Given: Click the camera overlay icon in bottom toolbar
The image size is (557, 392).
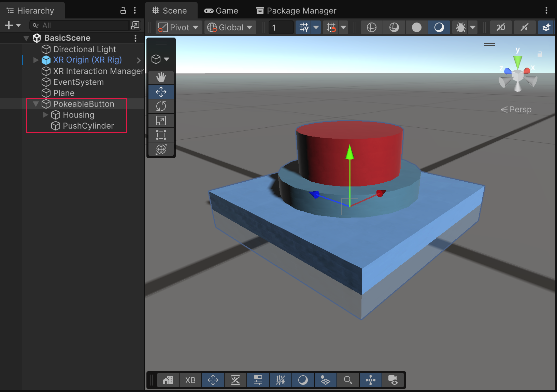Looking at the screenshot, I should [393, 380].
